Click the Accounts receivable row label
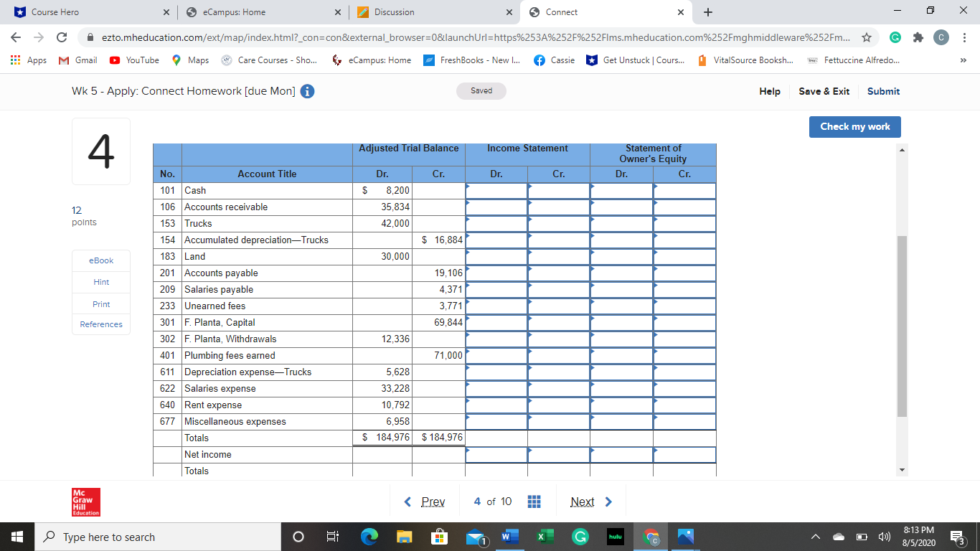 tap(226, 207)
